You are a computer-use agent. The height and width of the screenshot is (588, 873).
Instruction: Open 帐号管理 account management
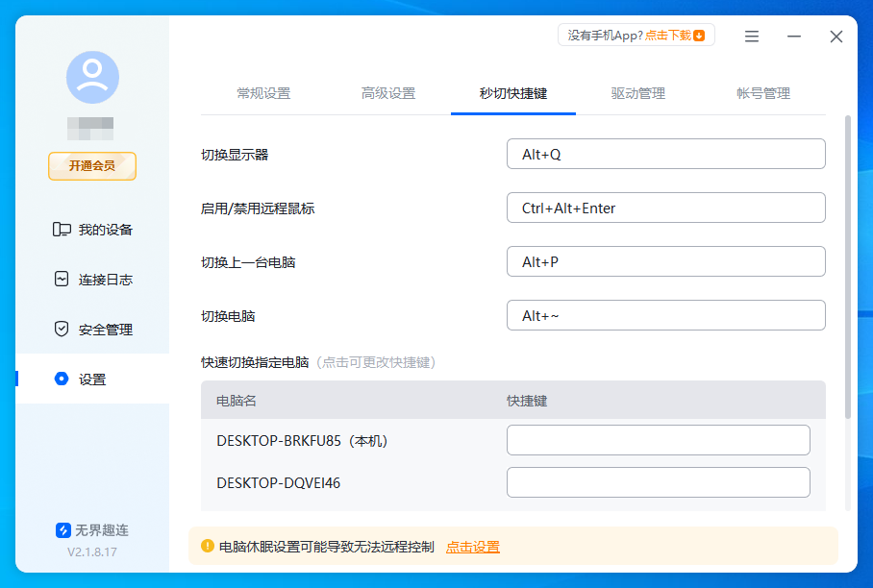point(761,93)
